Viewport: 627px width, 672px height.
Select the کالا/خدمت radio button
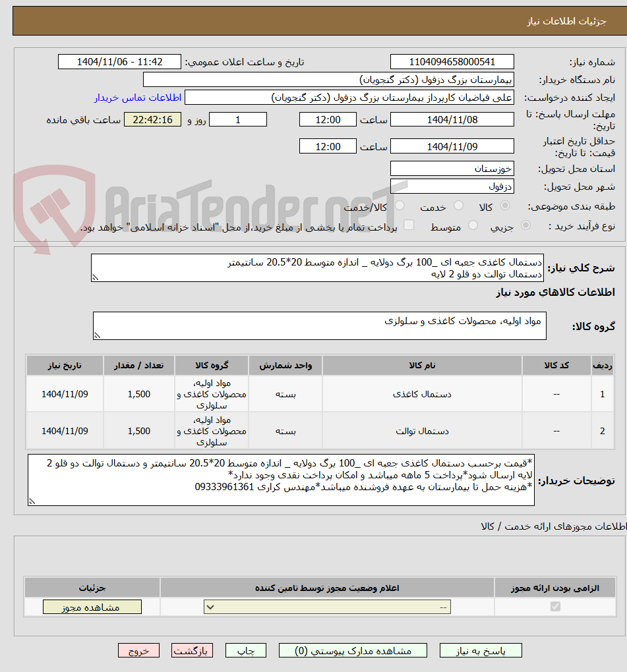click(x=400, y=206)
